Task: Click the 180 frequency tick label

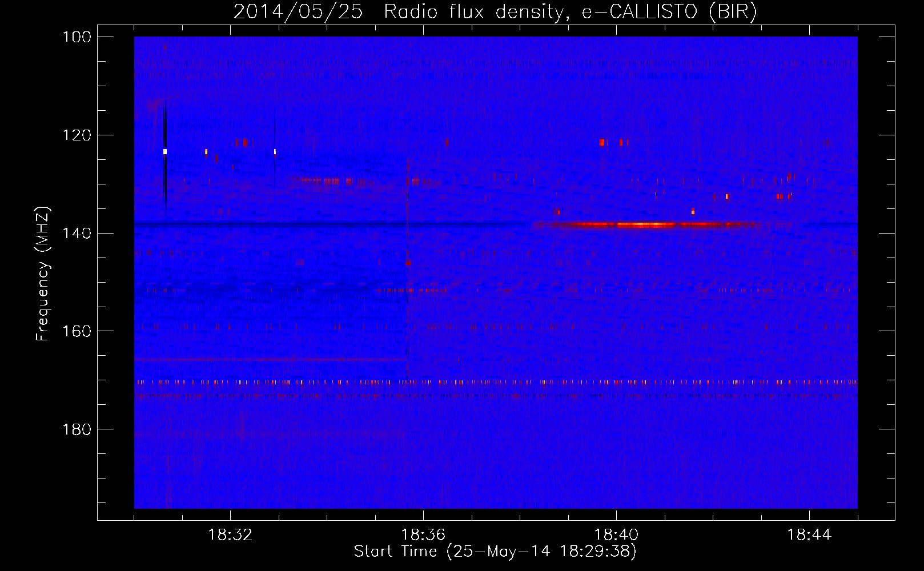Action: [x=77, y=429]
